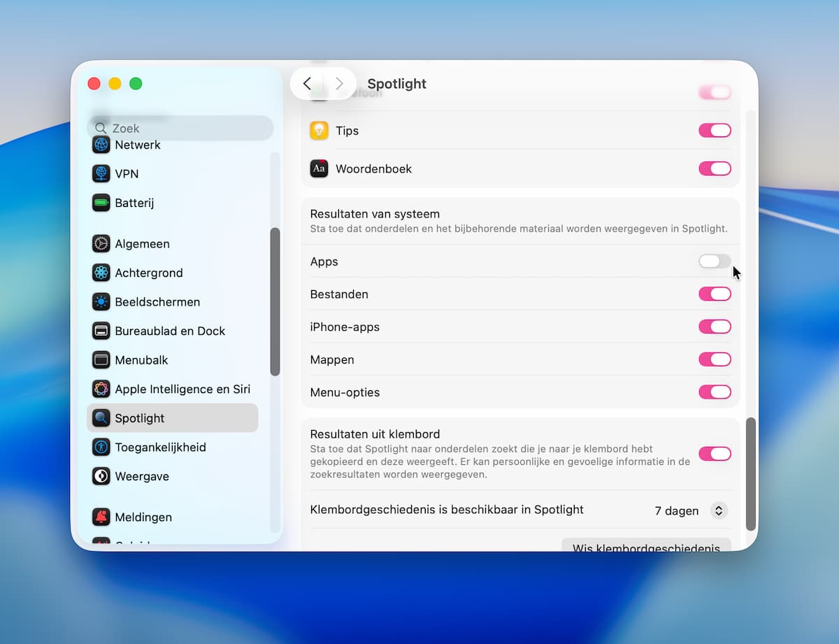Viewport: 839px width, 644px height.
Task: Disable the Bestanden toggle
Action: pos(715,294)
